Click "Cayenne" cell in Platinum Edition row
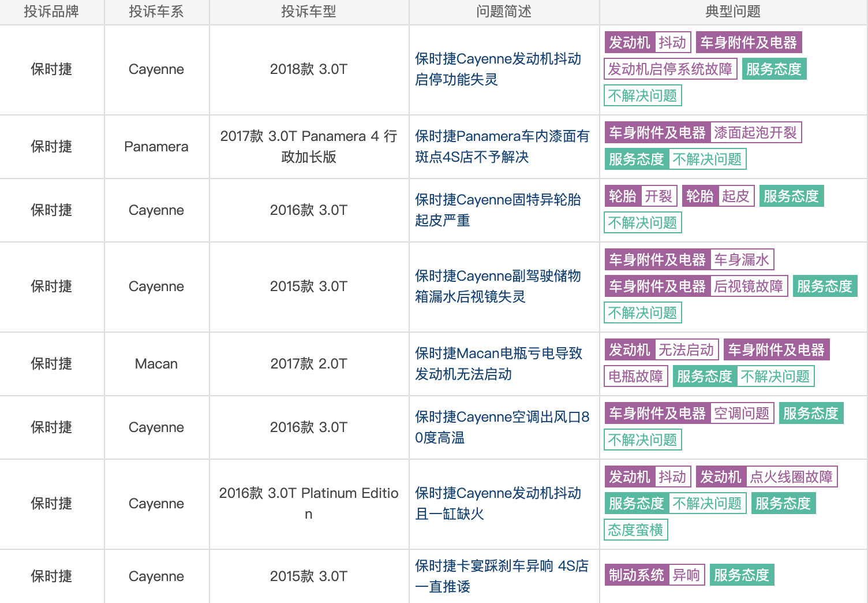 tap(156, 504)
